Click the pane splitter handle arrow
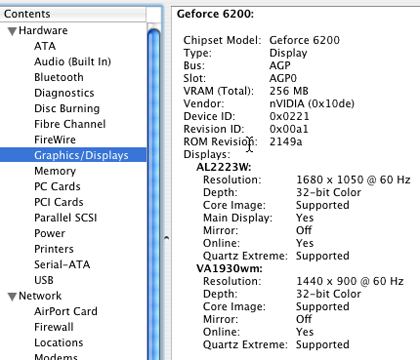The image size is (420, 360). (x=167, y=238)
